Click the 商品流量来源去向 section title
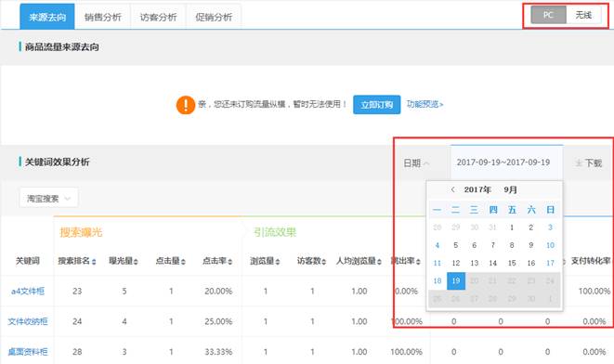Viewport: 614px width, 364px height. tap(62, 47)
